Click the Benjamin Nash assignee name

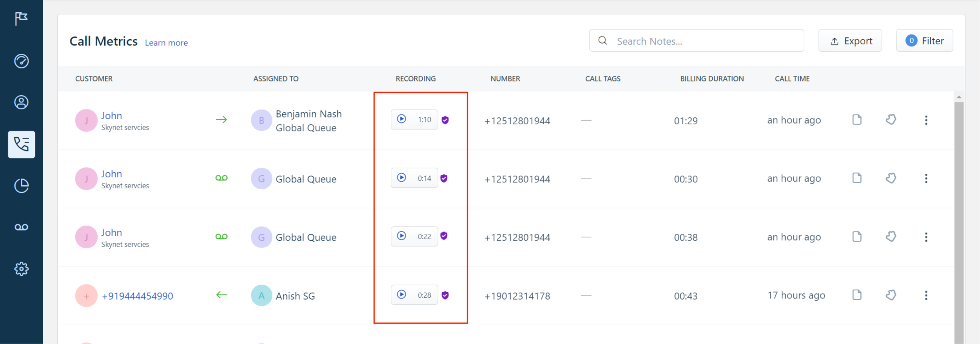coord(309,114)
